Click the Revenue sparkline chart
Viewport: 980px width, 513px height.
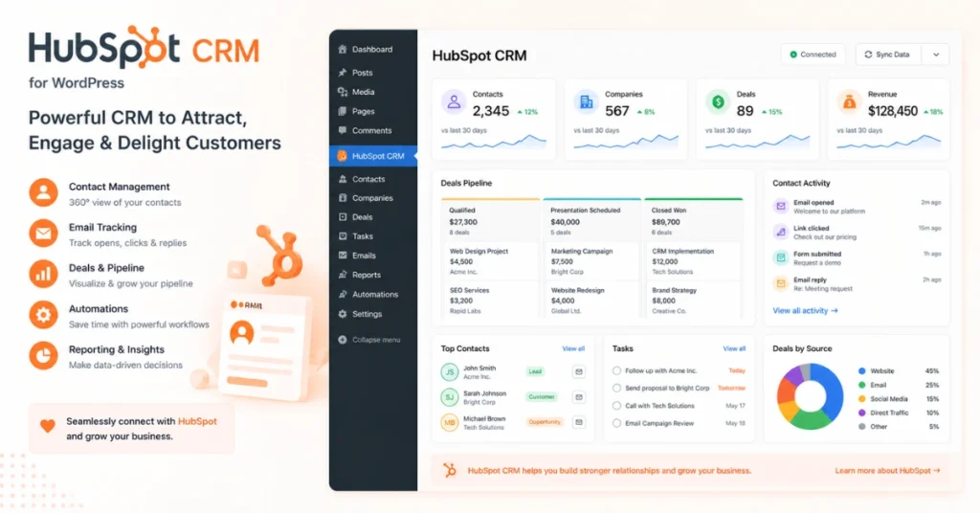coord(889,142)
